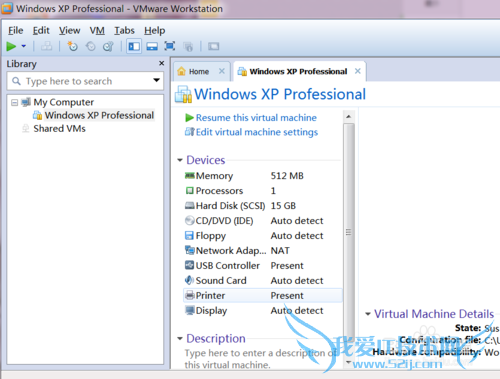
Task: Open the Help menu
Action: coord(154,30)
